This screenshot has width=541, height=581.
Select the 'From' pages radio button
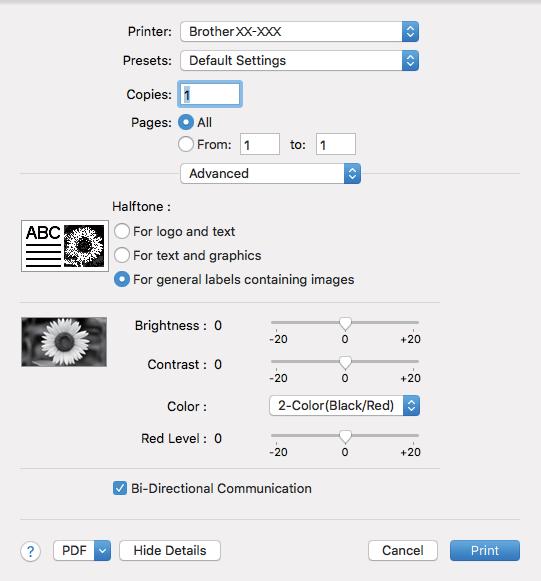pyautogui.click(x=186, y=144)
